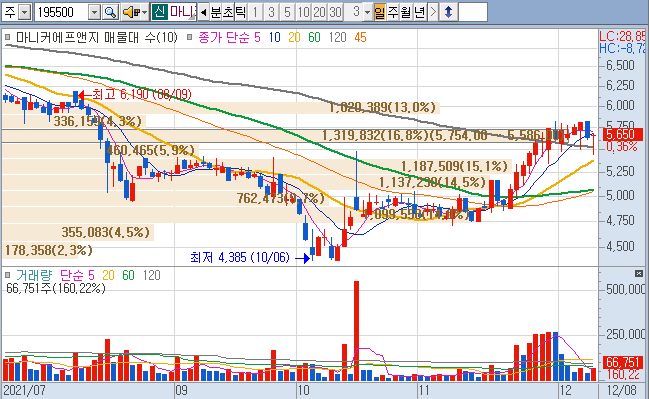Screen dimensions: 649x399
Task: Close the volume panel with X icon
Action: tap(639, 273)
